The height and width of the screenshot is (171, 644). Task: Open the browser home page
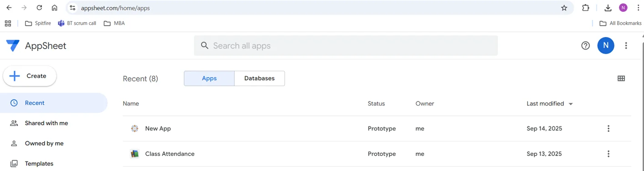[x=55, y=8]
